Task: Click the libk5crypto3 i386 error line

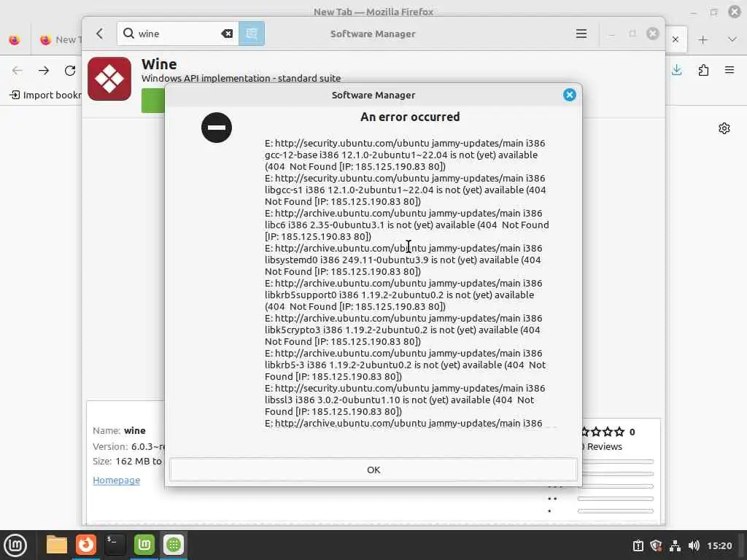Action: coord(404,330)
